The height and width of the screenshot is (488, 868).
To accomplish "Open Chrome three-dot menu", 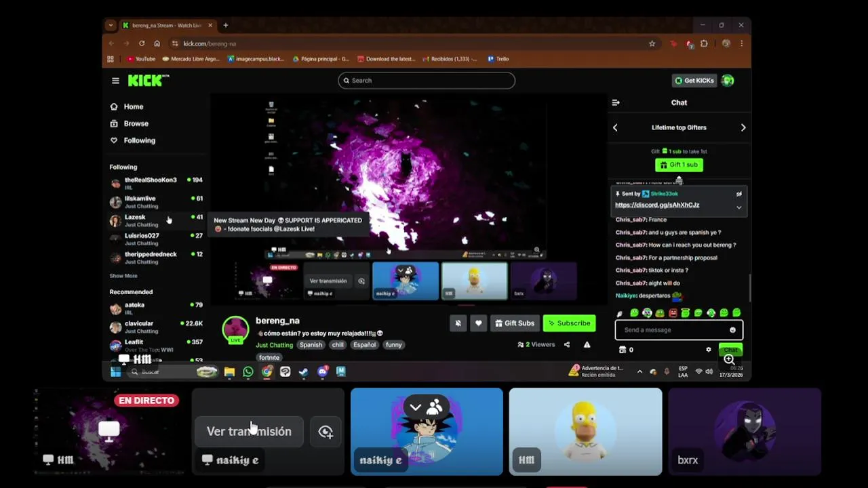I will [x=742, y=43].
